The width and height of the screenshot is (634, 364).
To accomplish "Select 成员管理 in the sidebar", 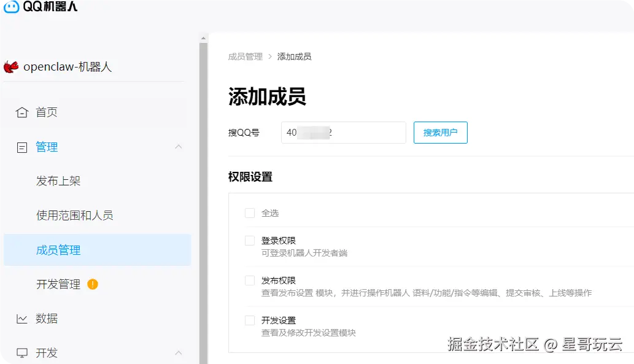I will pos(98,250).
